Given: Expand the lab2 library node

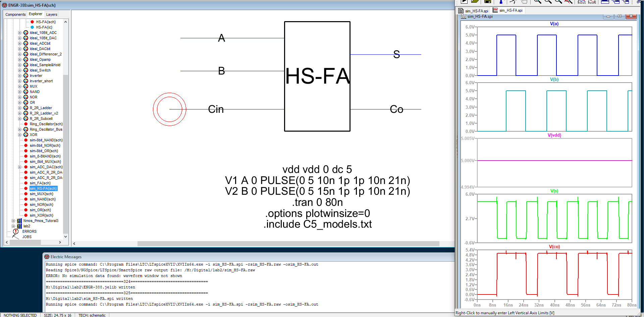Looking at the screenshot, I should point(13,226).
